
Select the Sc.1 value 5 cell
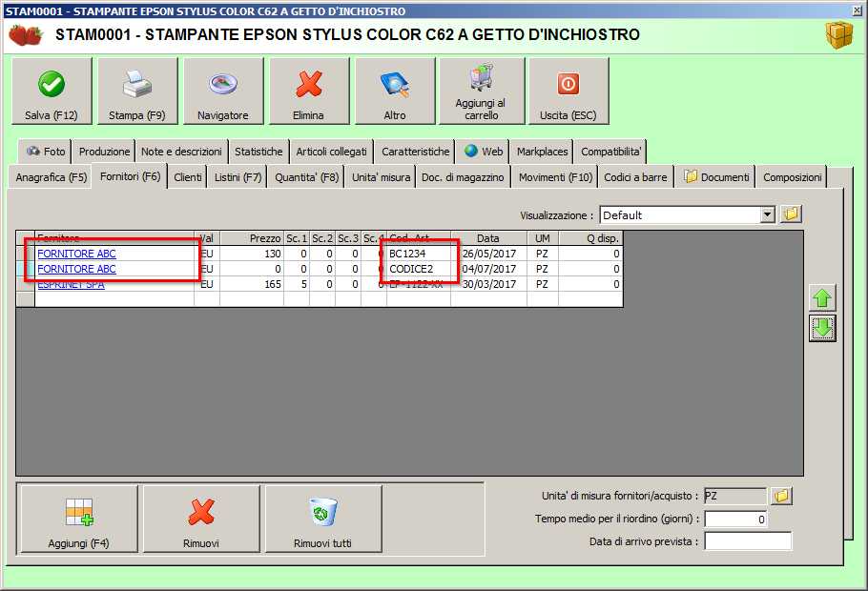point(297,284)
